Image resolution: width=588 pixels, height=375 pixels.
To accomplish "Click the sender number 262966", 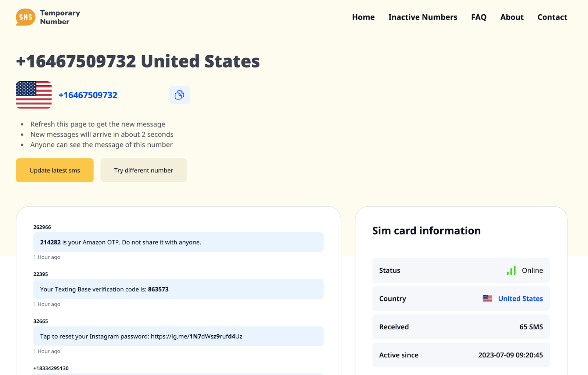I will coord(42,227).
